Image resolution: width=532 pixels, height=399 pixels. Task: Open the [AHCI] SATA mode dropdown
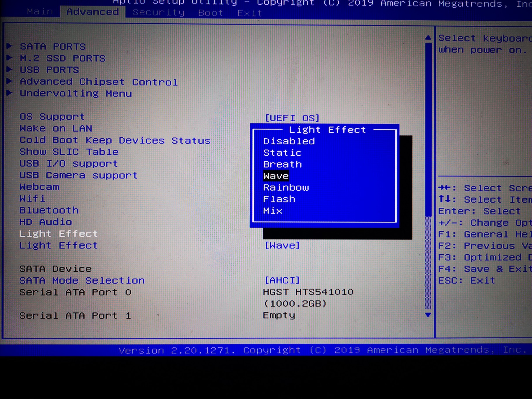coord(282,280)
